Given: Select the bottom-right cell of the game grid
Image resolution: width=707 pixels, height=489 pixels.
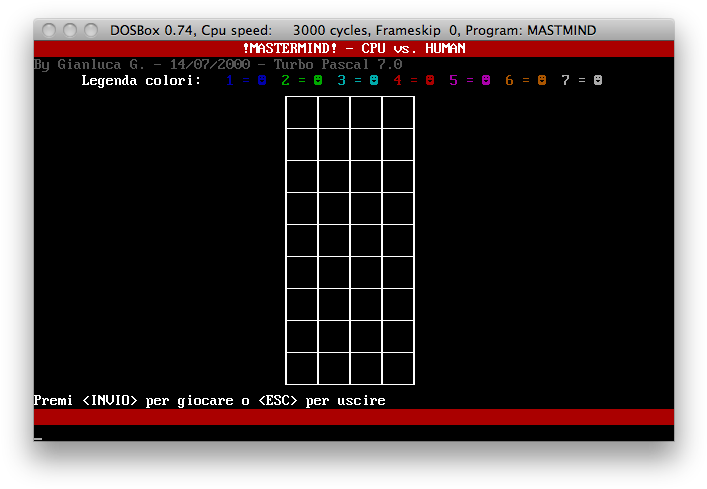Looking at the screenshot, I should click(398, 368).
